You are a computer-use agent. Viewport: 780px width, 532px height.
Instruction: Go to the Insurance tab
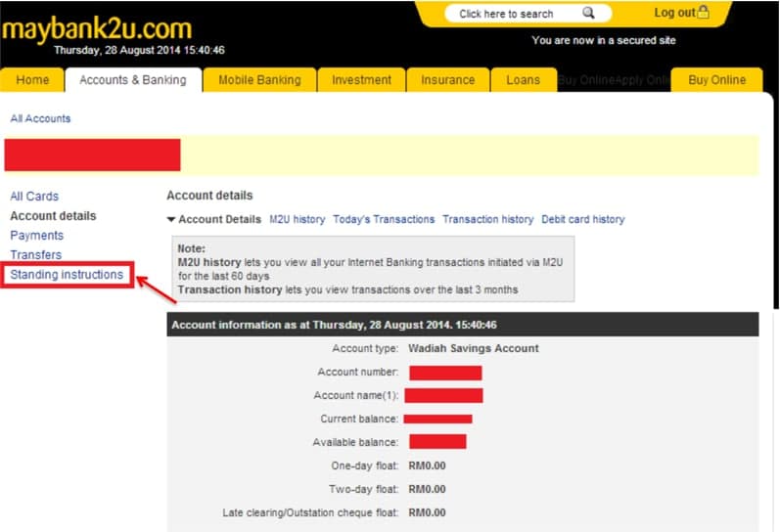pos(447,80)
